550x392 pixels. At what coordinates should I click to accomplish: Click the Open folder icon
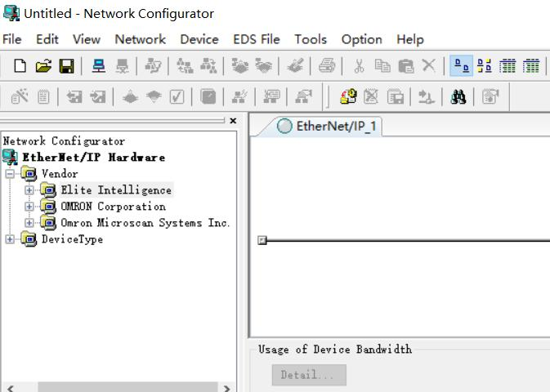pos(43,66)
